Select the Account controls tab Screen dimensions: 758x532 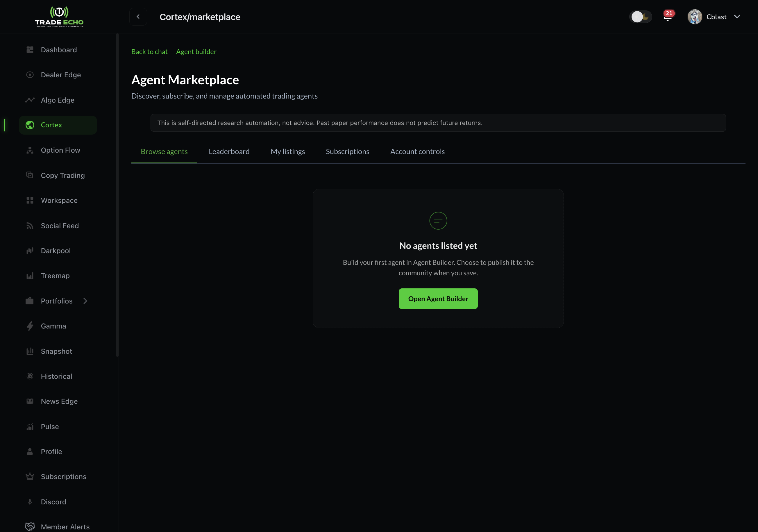tap(417, 151)
